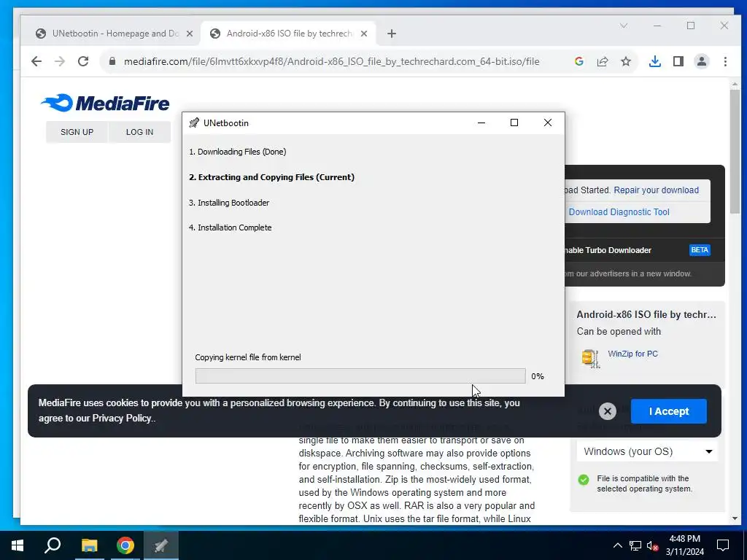Open Repair your download link
This screenshot has width=747, height=560.
656,190
